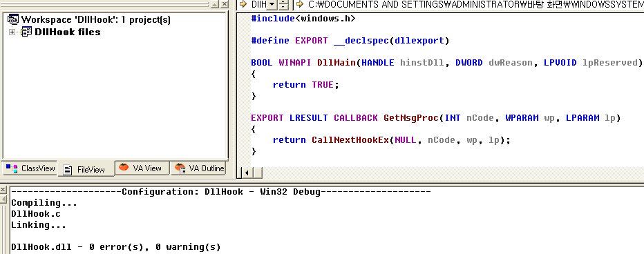
Task: Click the '#include<windows.h>' line
Action: click(303, 19)
